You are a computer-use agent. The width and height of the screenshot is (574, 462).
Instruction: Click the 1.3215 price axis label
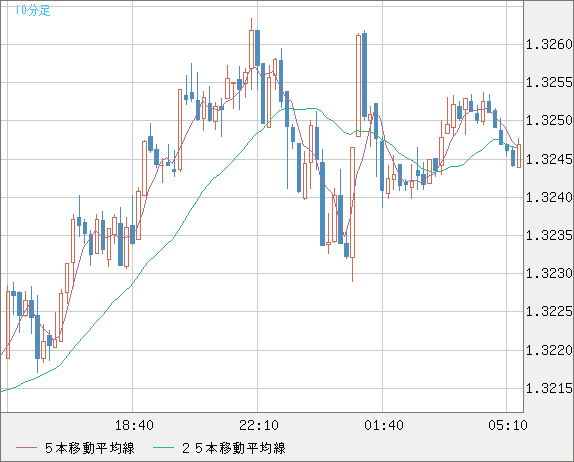(x=549, y=388)
